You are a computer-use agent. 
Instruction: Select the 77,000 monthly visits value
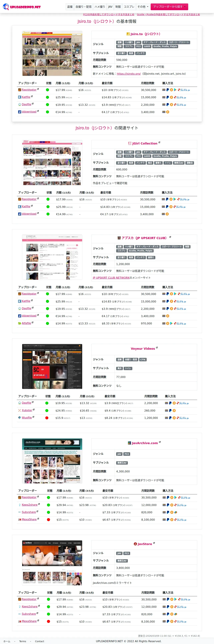121,377
